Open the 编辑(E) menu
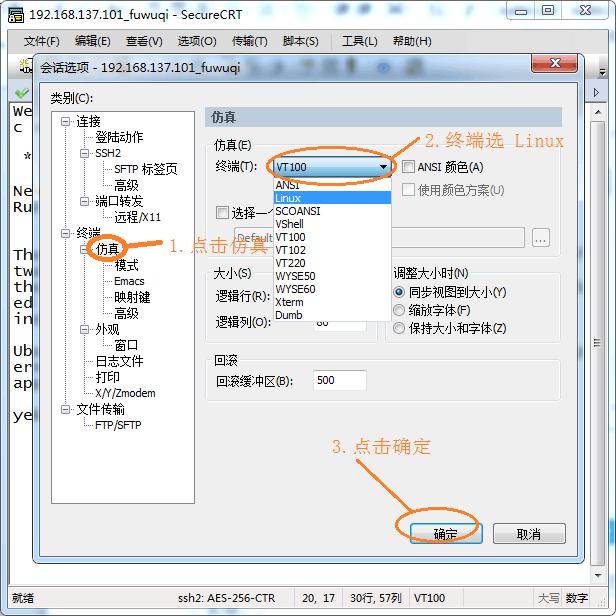The image size is (616, 616). (93, 41)
